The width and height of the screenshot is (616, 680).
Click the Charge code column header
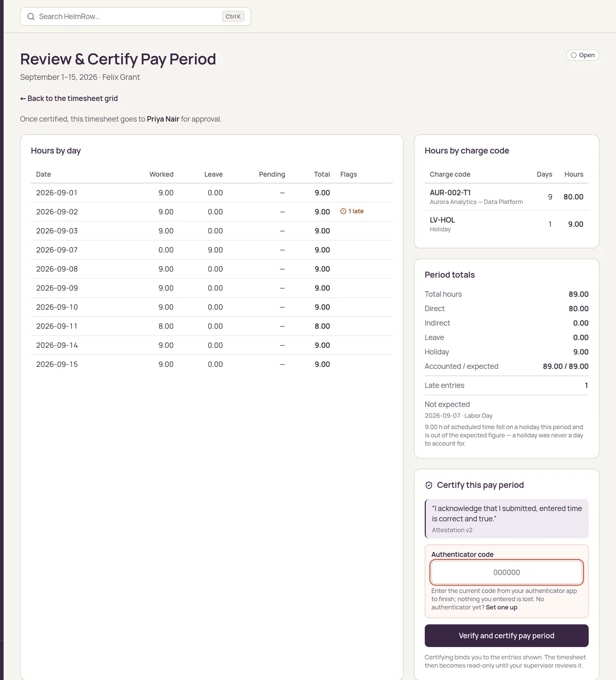click(450, 174)
